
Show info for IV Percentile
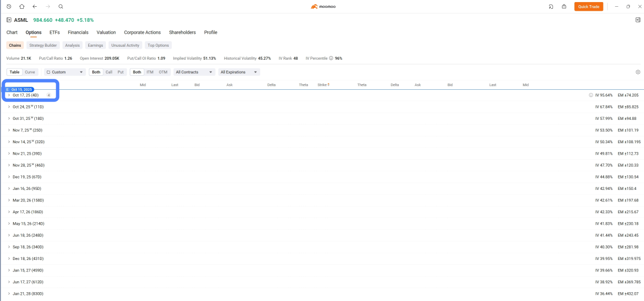point(331,58)
